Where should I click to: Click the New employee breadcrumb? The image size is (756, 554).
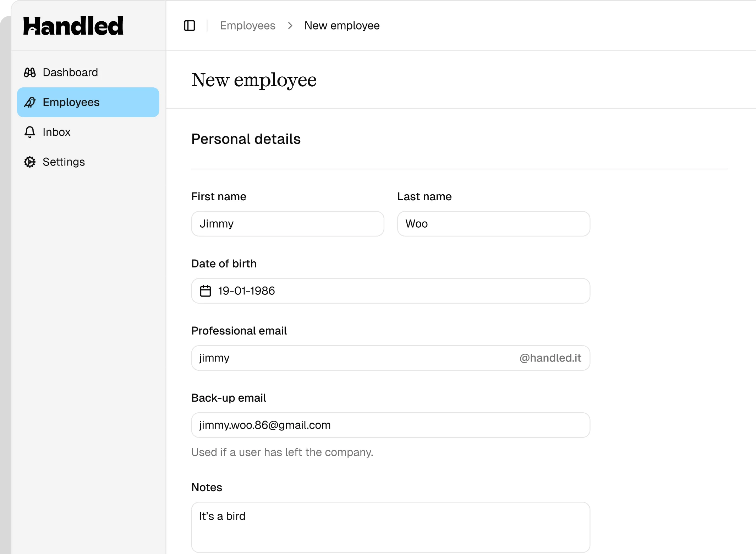point(342,26)
